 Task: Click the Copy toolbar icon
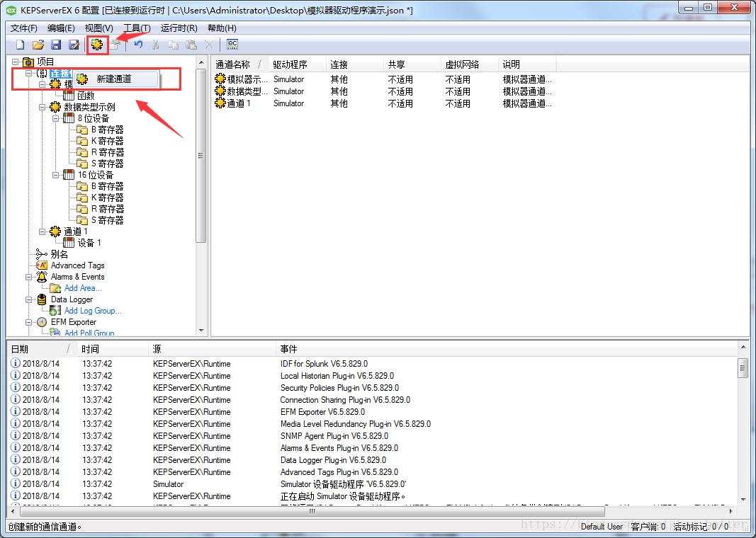[172, 44]
